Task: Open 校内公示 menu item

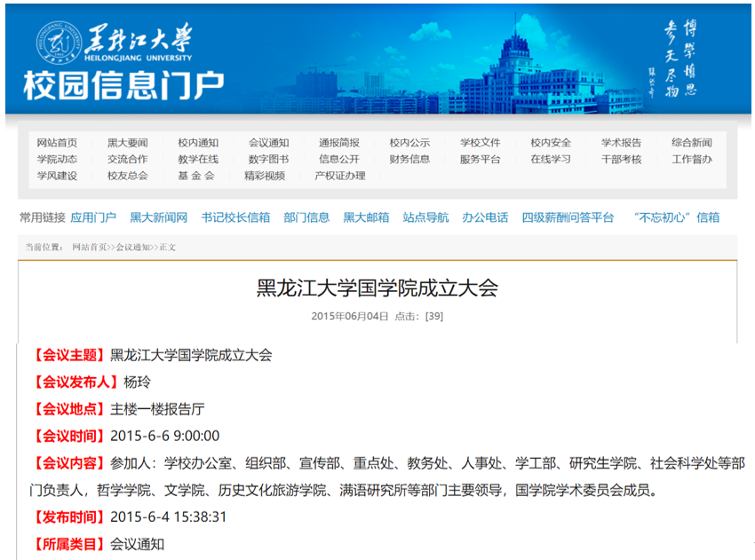Action: point(409,143)
